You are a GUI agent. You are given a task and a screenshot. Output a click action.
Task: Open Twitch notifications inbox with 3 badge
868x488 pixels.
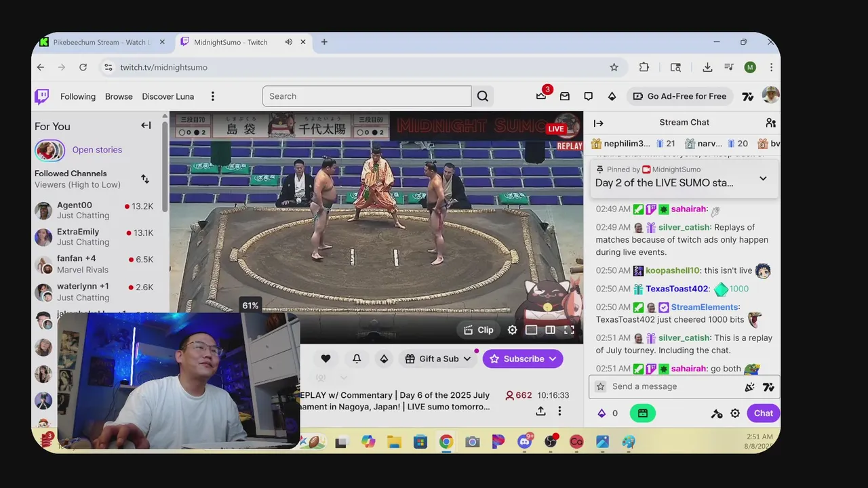(x=564, y=96)
